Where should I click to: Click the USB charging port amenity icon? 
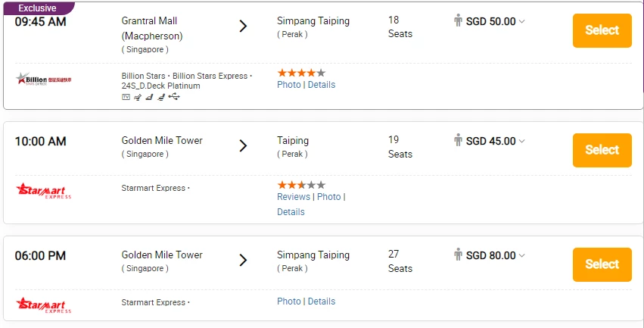click(x=174, y=97)
